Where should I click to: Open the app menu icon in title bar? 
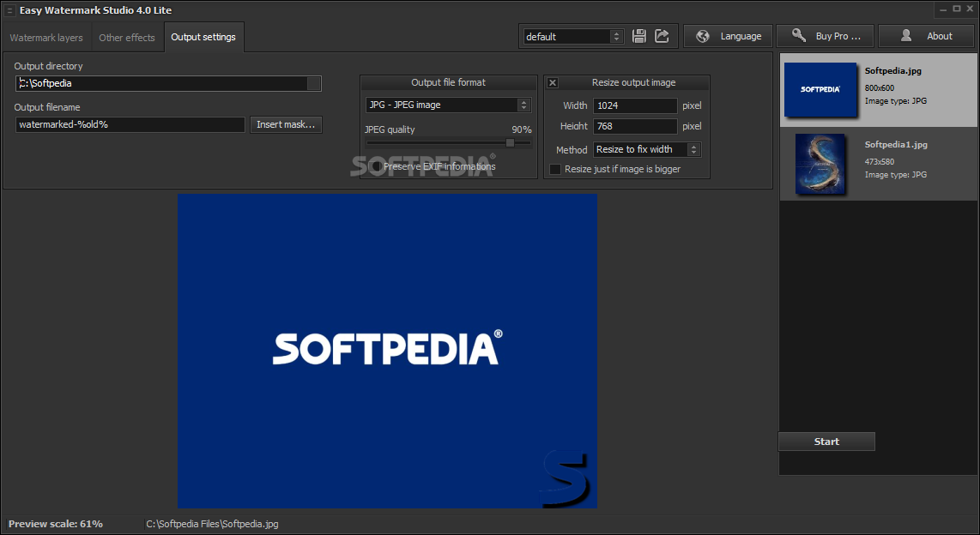tap(9, 10)
